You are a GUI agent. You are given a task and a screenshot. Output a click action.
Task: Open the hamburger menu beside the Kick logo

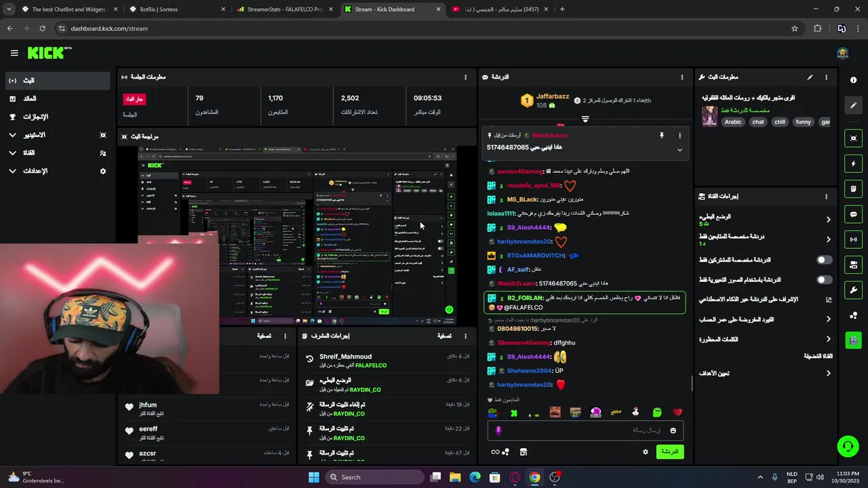pyautogui.click(x=14, y=53)
